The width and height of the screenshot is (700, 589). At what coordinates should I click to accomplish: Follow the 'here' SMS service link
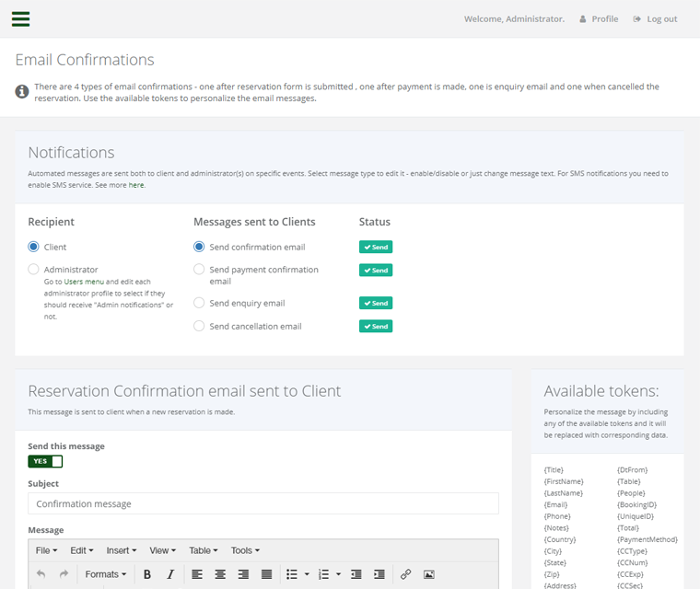point(136,185)
